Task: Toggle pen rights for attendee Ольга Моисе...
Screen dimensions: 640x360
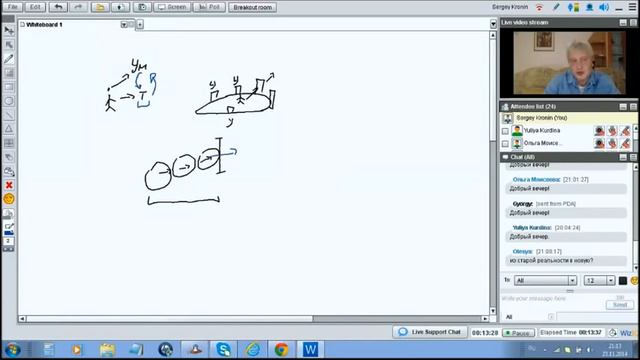Action: pyautogui.click(x=625, y=143)
